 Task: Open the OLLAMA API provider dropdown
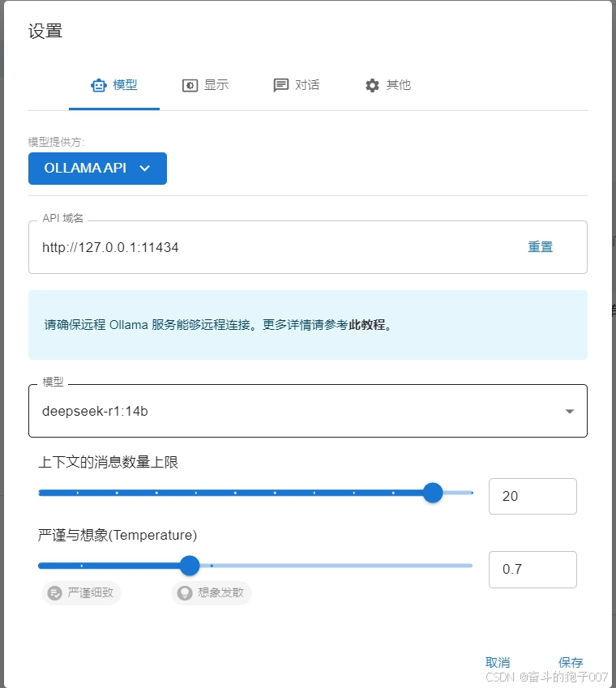(x=97, y=169)
